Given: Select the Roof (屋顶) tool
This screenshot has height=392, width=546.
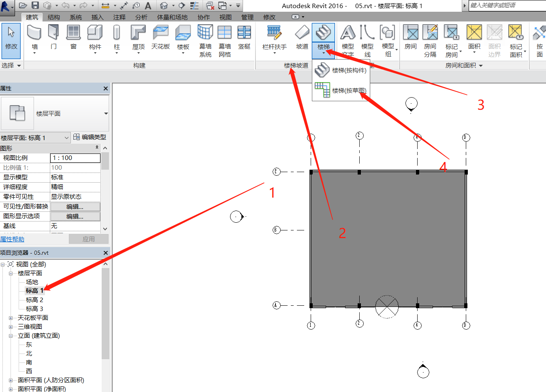Looking at the screenshot, I should click(138, 37).
